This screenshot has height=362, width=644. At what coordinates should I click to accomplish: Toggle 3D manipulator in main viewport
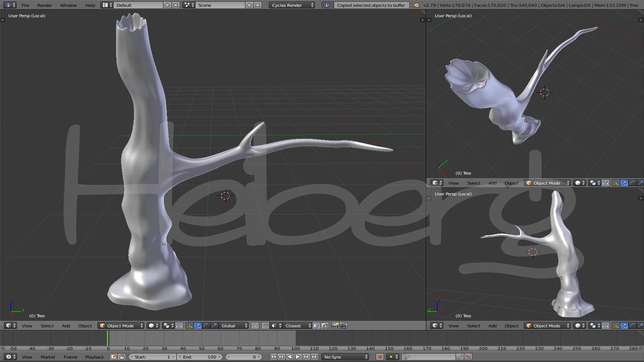(x=189, y=326)
